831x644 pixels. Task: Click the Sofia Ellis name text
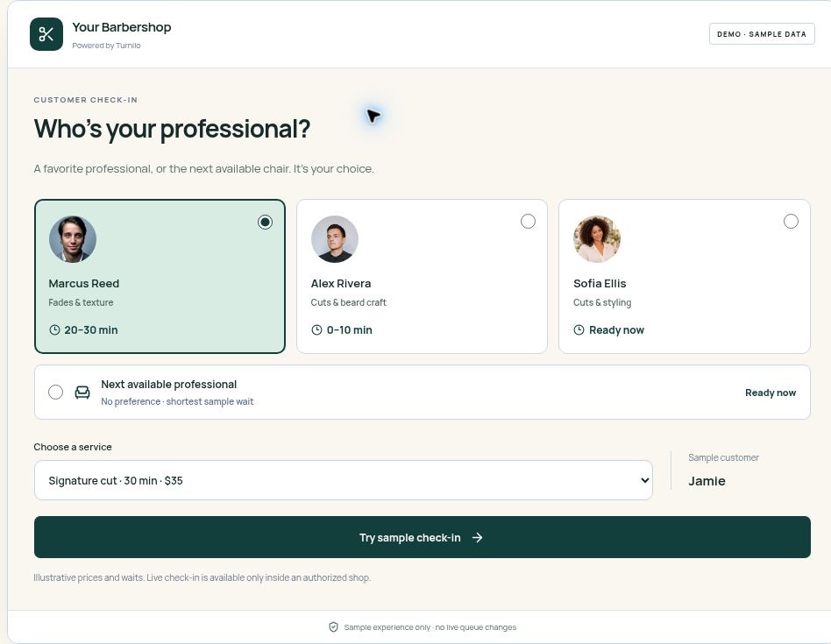(600, 283)
